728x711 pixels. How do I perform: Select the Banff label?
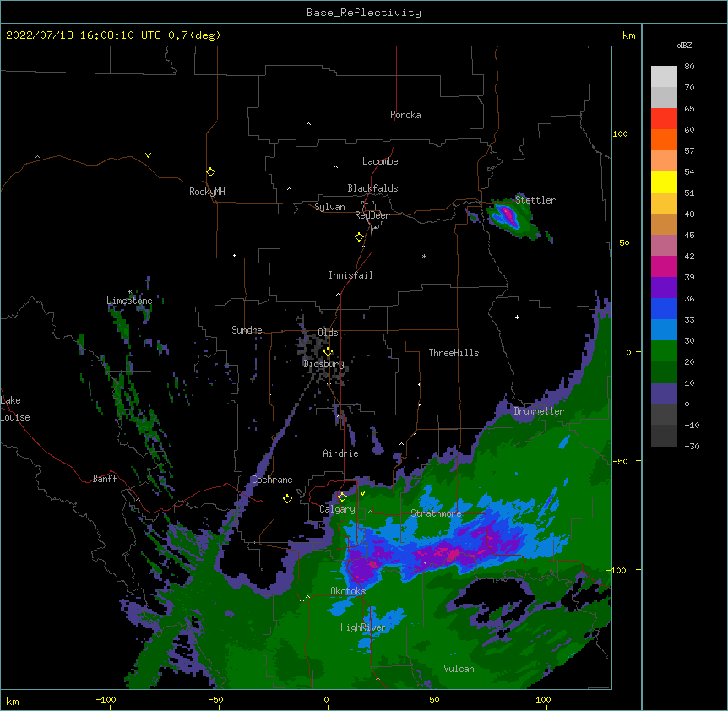click(105, 479)
